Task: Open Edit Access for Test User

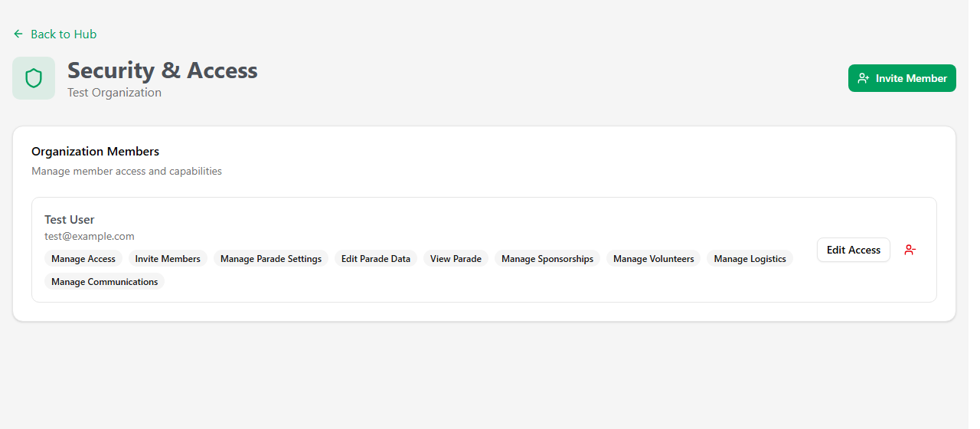Action: [x=854, y=250]
